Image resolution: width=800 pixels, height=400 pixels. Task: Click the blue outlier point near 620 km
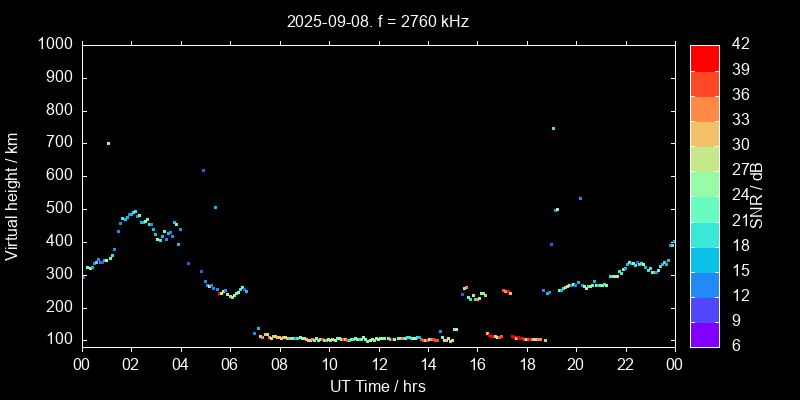pos(203,170)
